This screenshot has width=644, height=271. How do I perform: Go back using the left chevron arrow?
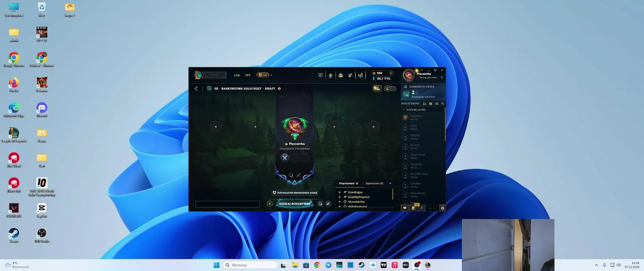tap(196, 88)
